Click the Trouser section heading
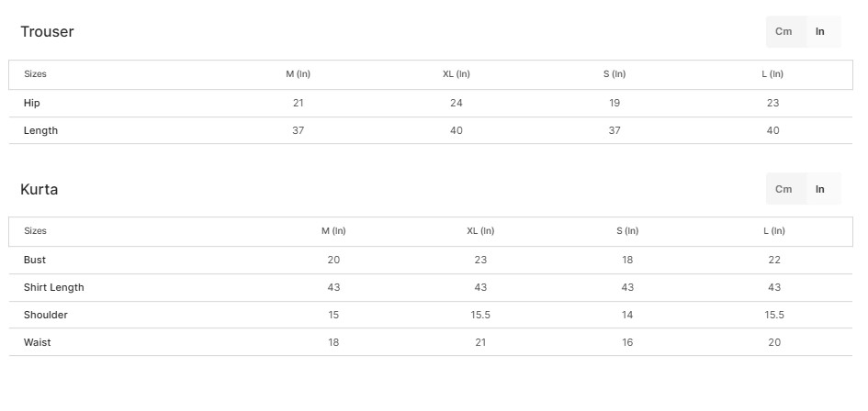868x411 pixels. coord(47,31)
